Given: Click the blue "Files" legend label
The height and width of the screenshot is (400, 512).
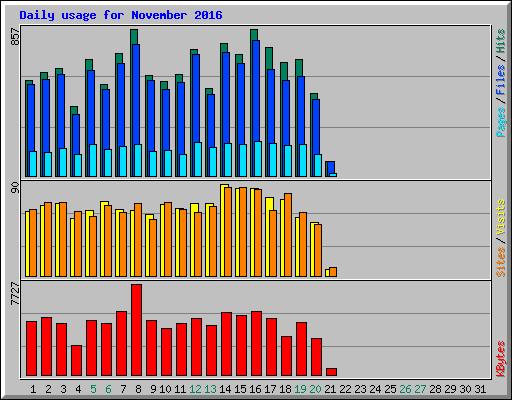Looking at the screenshot, I should pos(500,80).
